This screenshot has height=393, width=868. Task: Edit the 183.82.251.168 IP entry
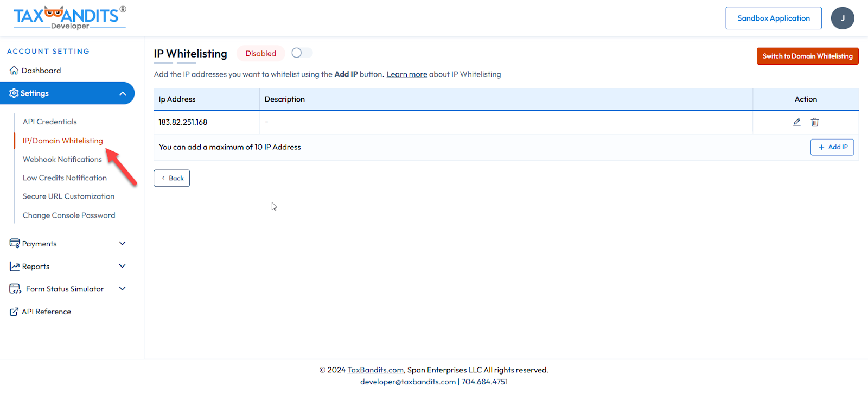(x=797, y=122)
